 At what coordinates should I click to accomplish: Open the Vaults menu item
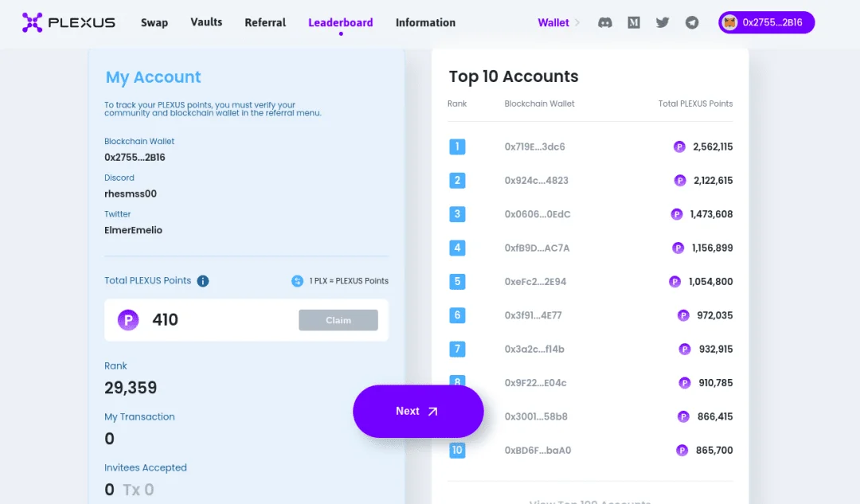(206, 22)
